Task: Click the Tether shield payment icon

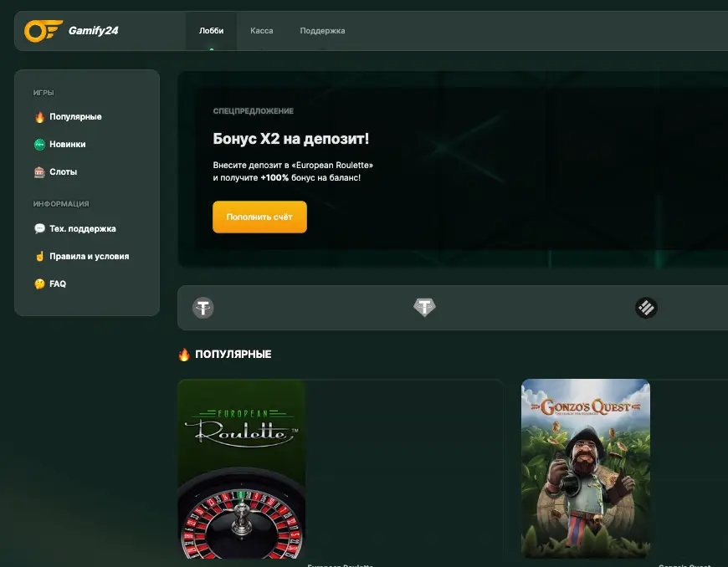Action: [423, 308]
